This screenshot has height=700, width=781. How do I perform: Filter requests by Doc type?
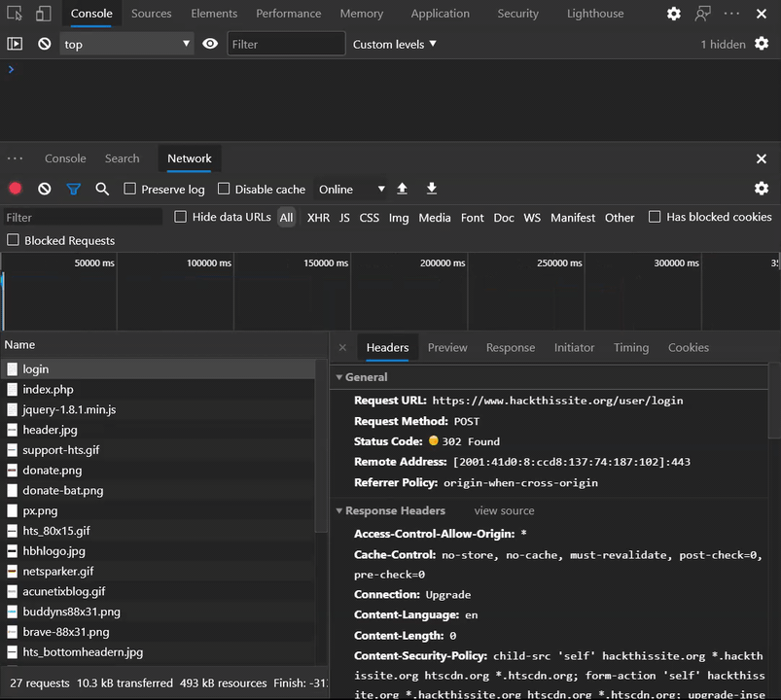[504, 218]
